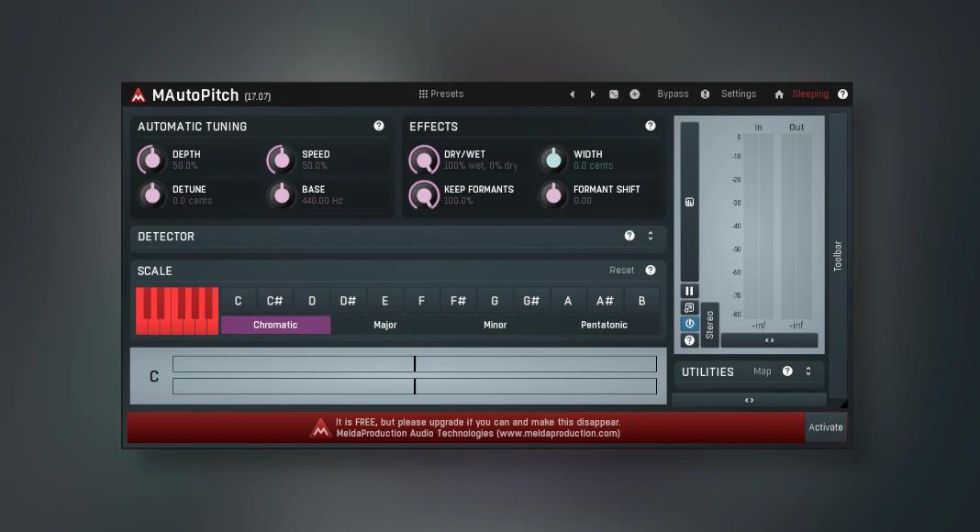Image resolution: width=980 pixels, height=532 pixels.
Task: Toggle note A# in scale
Action: [x=605, y=300]
